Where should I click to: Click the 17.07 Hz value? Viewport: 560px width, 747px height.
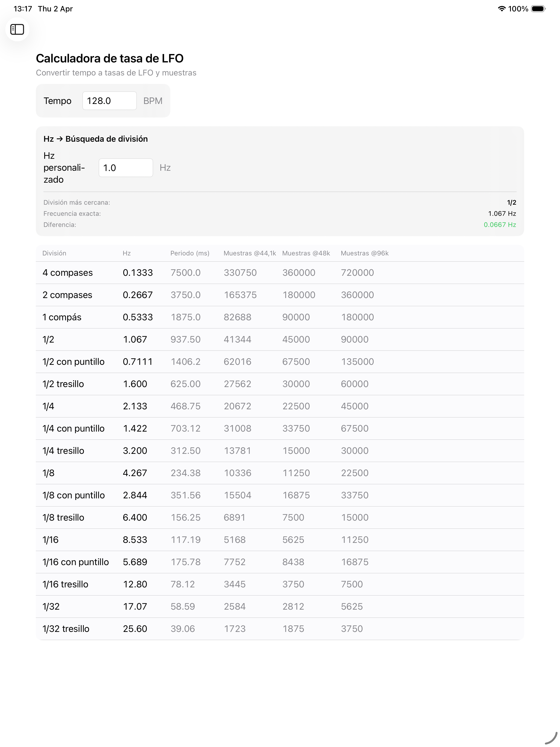(x=135, y=606)
